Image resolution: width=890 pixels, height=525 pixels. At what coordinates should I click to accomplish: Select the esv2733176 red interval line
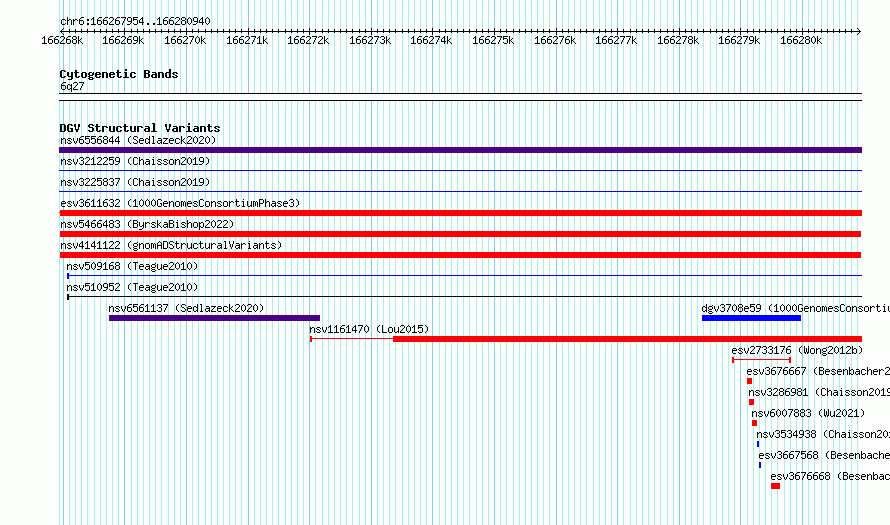pos(761,360)
